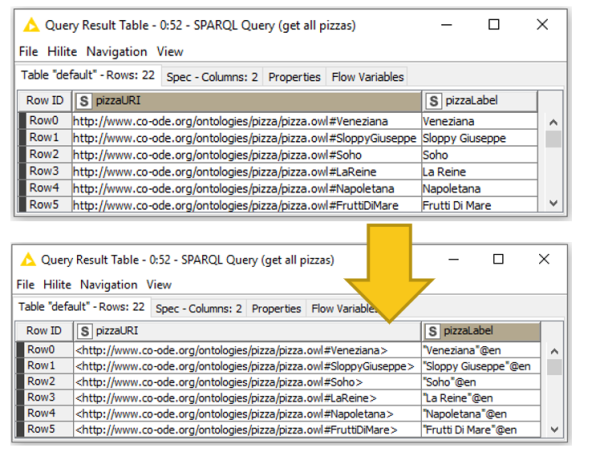Open Navigation menu in upper window
The width and height of the screenshot is (600, 456).
coord(117,51)
